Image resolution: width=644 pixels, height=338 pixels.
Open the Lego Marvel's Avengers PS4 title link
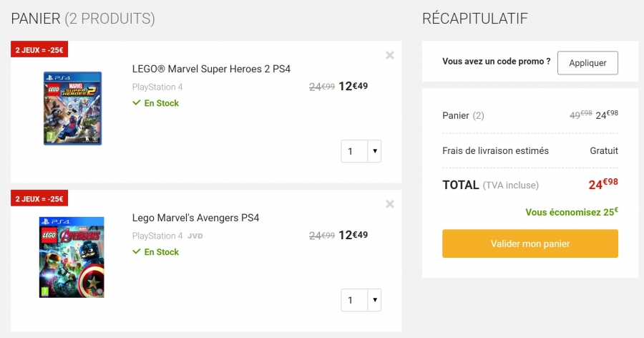coord(195,218)
